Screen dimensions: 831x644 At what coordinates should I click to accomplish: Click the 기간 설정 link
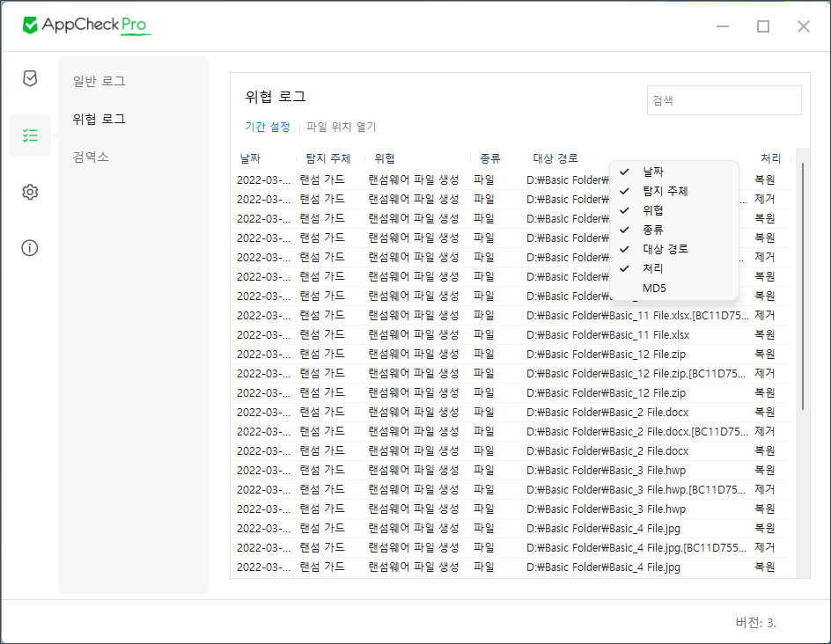tap(268, 127)
